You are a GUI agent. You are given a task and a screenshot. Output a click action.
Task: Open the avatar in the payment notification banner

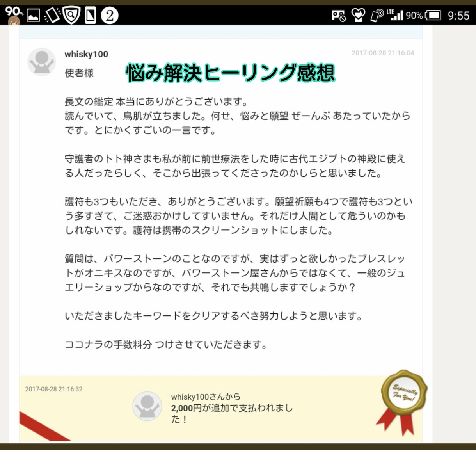click(147, 406)
